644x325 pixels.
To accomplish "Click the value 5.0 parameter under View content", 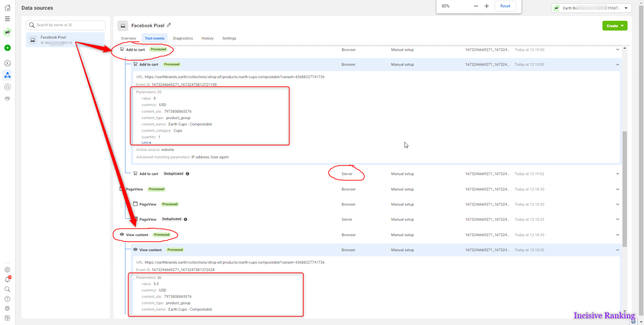I will coord(150,284).
